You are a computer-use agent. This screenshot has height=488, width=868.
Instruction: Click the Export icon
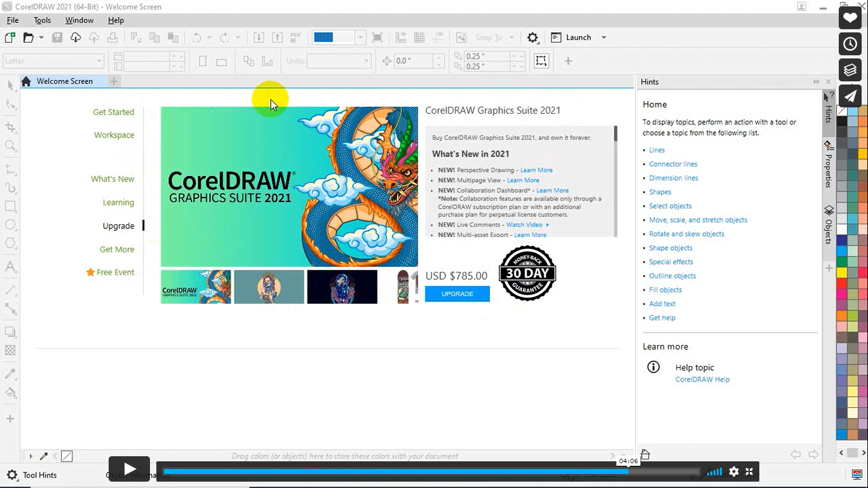277,37
